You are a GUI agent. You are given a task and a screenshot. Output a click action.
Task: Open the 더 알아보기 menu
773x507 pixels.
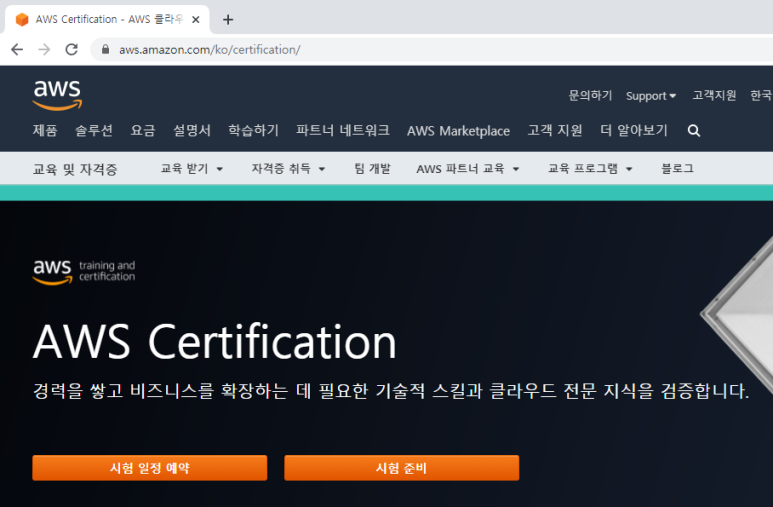(633, 131)
